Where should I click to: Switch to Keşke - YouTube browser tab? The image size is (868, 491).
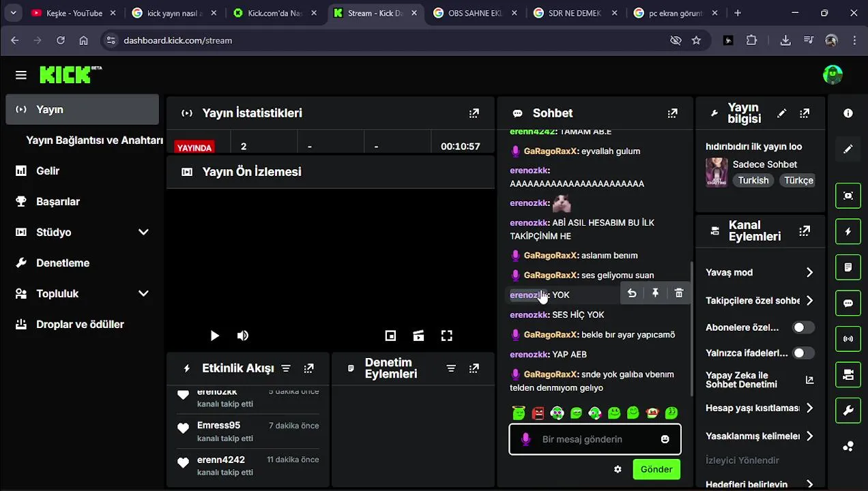(x=73, y=13)
